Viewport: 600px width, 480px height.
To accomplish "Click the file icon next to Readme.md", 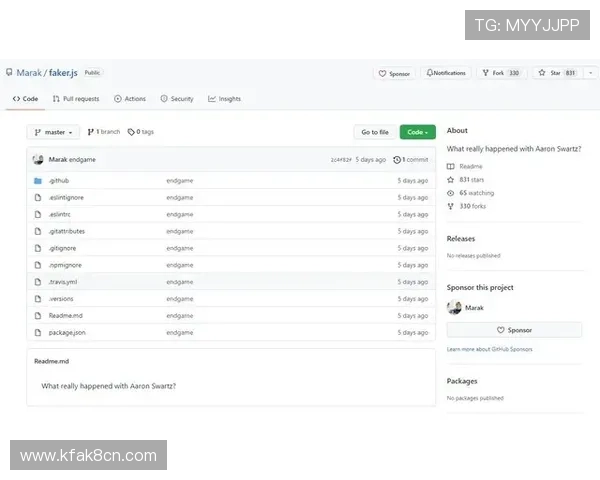I will coord(38,315).
